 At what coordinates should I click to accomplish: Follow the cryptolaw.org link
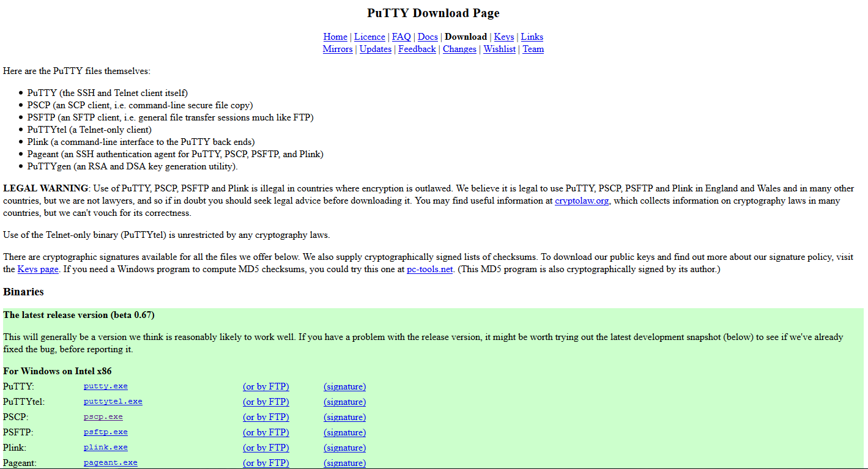click(x=582, y=201)
